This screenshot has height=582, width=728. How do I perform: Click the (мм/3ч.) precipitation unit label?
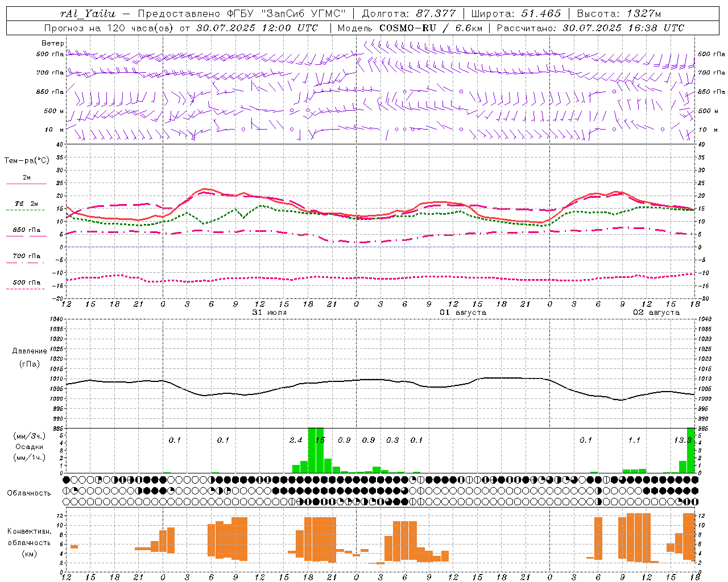pos(28,436)
